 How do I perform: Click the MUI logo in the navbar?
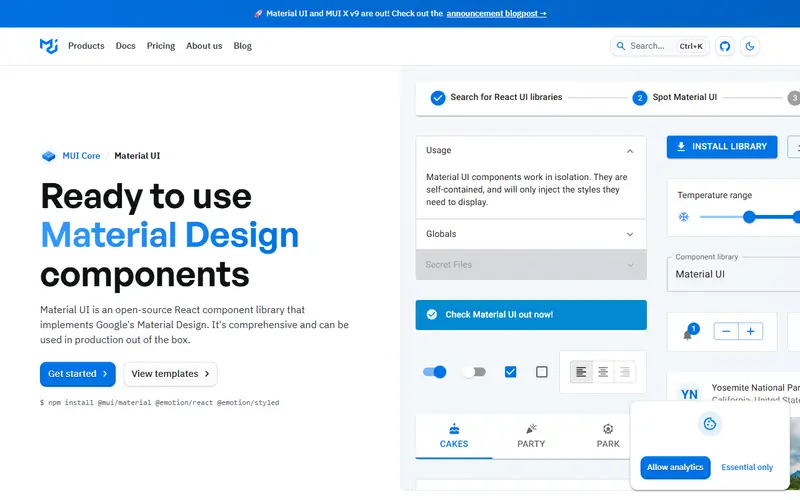[49, 46]
